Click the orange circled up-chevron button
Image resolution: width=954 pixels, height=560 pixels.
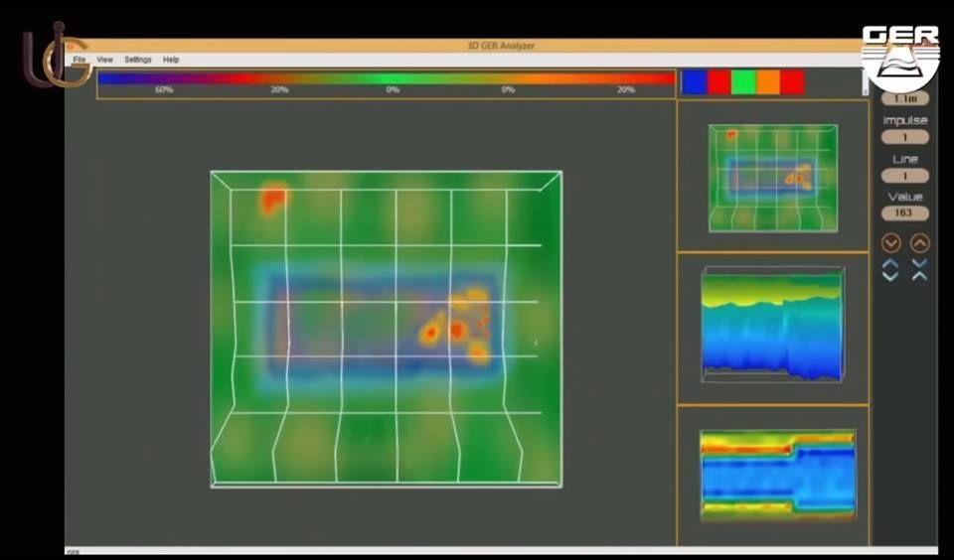coord(920,242)
